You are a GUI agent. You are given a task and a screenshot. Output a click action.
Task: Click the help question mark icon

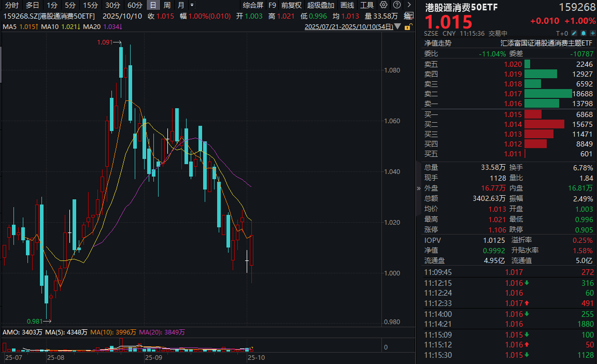[396, 5]
